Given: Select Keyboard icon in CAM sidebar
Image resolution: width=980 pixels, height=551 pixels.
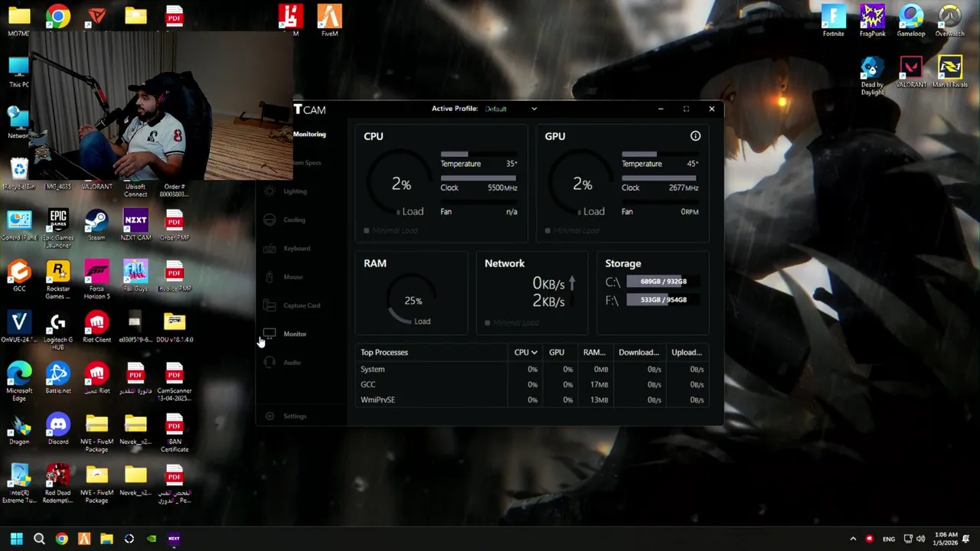Looking at the screenshot, I should [269, 249].
